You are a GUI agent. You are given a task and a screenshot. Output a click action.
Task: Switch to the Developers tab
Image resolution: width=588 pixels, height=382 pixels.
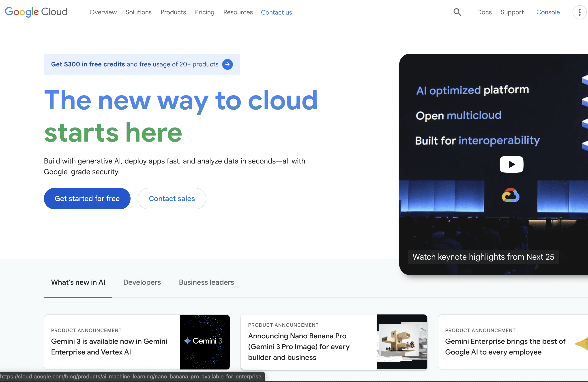[142, 282]
